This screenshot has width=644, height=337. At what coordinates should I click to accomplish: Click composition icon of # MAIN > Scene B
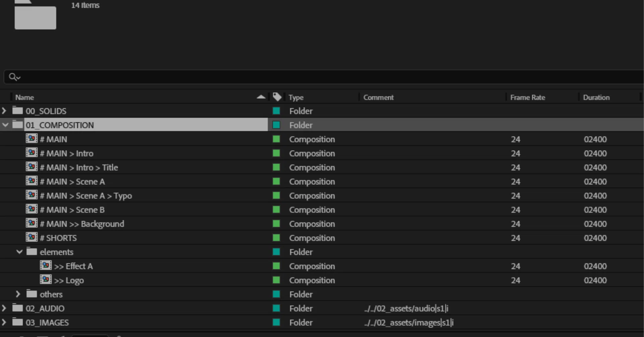pos(32,209)
